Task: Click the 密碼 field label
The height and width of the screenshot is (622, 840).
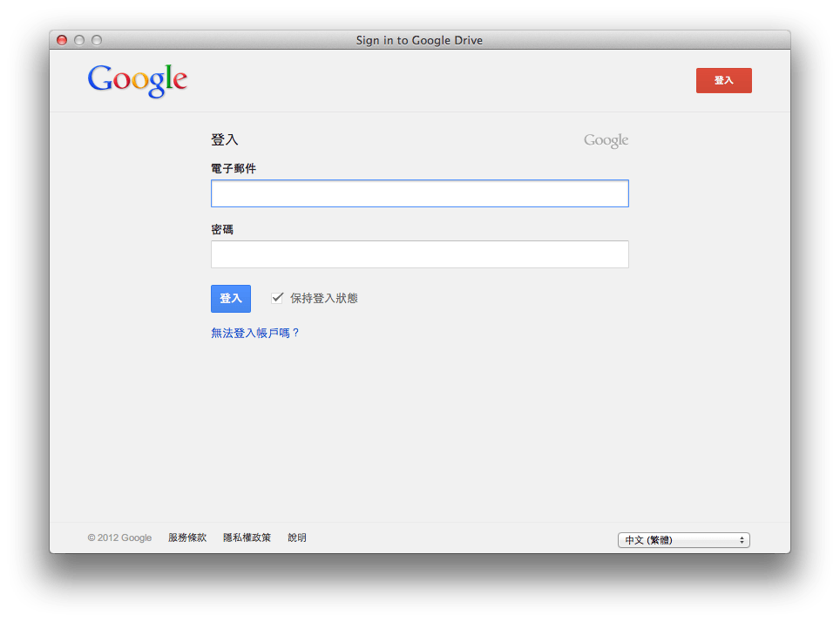Action: tap(222, 229)
